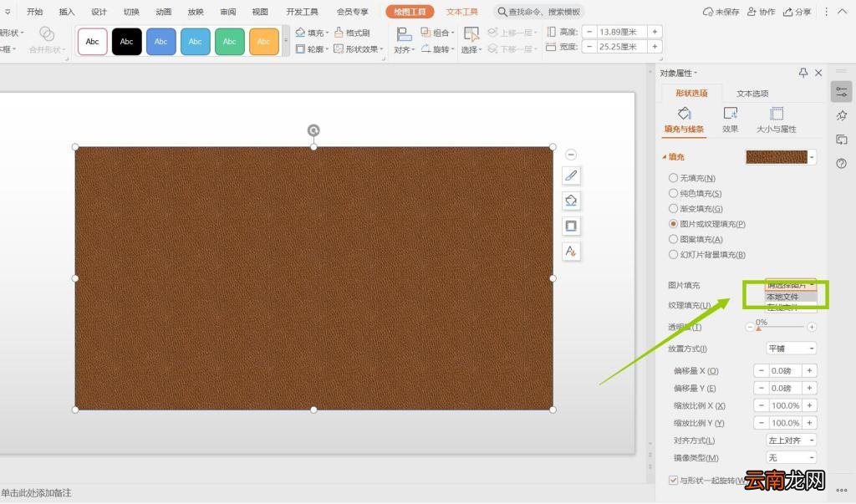Viewport: 856px width, 504px height.
Task: Switch to the 文本选项 panel tab
Action: 752,94
